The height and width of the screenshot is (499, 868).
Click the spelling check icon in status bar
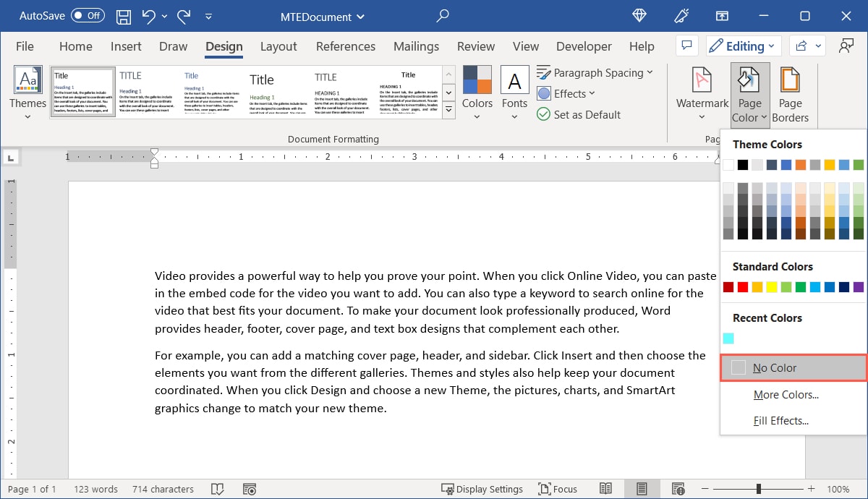click(218, 489)
